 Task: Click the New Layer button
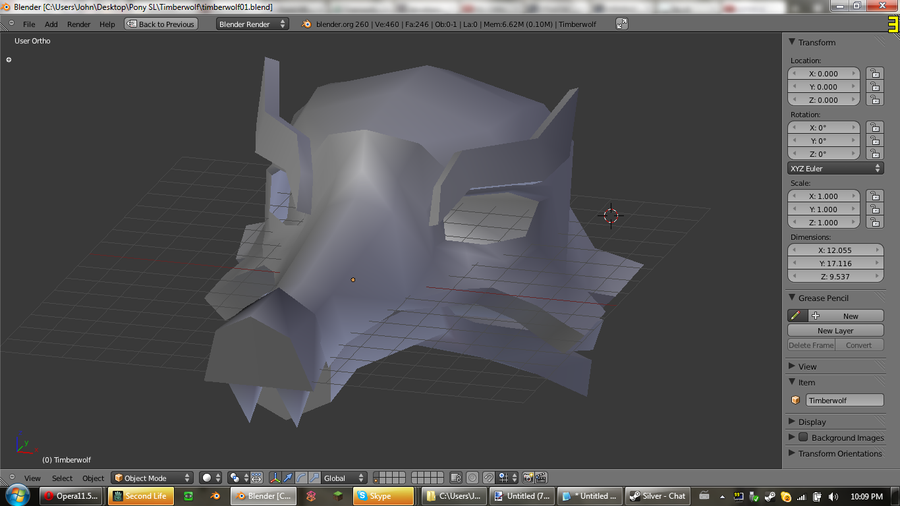(x=835, y=330)
